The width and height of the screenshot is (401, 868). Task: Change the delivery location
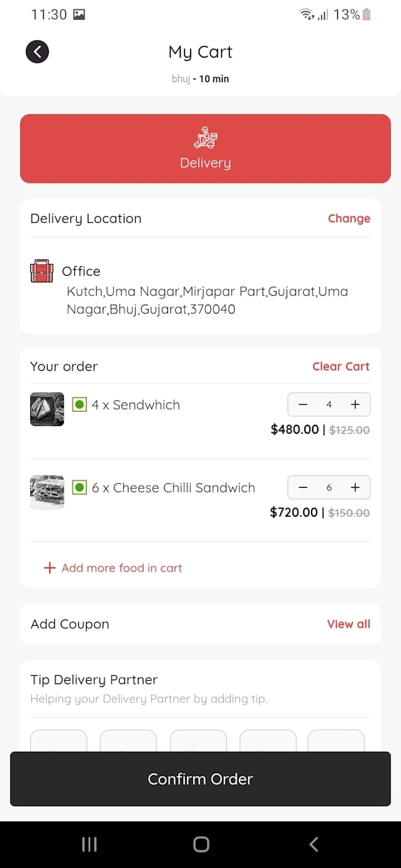coord(349,218)
